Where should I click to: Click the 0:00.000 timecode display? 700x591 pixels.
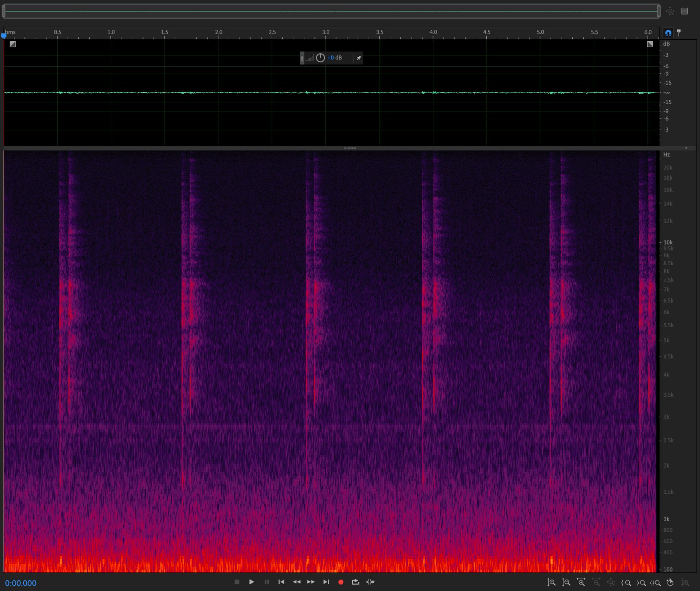[21, 583]
